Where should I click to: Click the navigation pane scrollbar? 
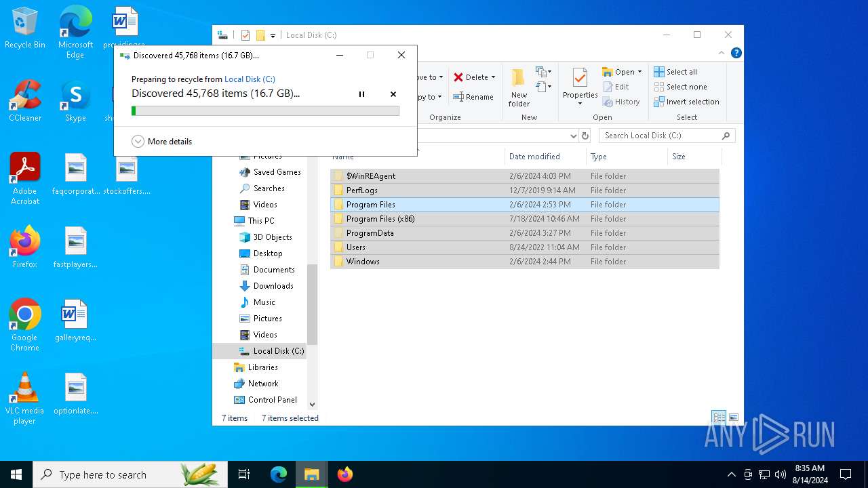[312, 304]
